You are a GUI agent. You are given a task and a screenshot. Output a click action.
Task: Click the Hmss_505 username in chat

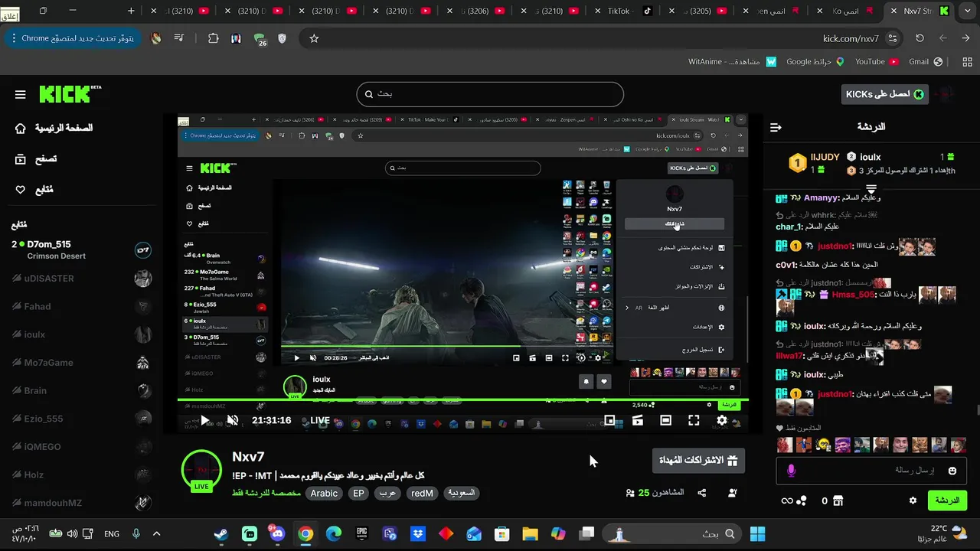pyautogui.click(x=853, y=295)
